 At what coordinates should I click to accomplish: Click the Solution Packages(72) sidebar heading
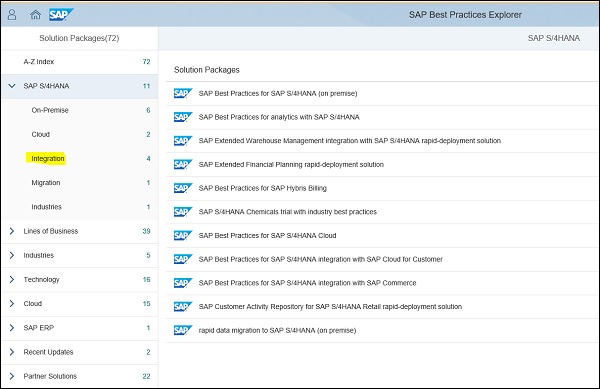click(x=79, y=38)
